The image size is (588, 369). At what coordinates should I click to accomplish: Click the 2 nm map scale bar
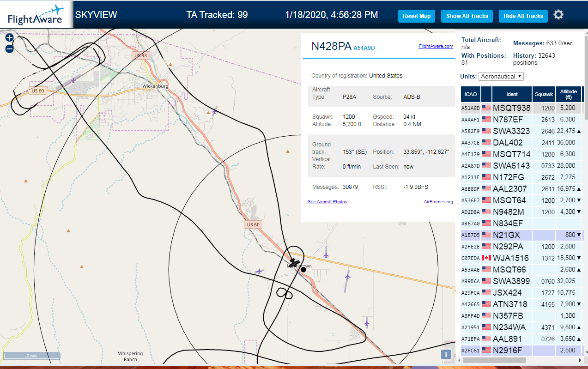(31, 356)
